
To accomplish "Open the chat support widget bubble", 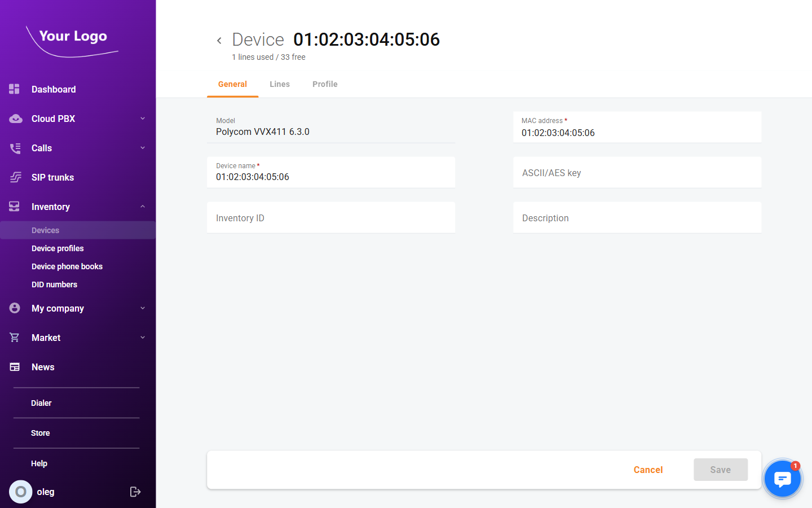I will pos(783,479).
